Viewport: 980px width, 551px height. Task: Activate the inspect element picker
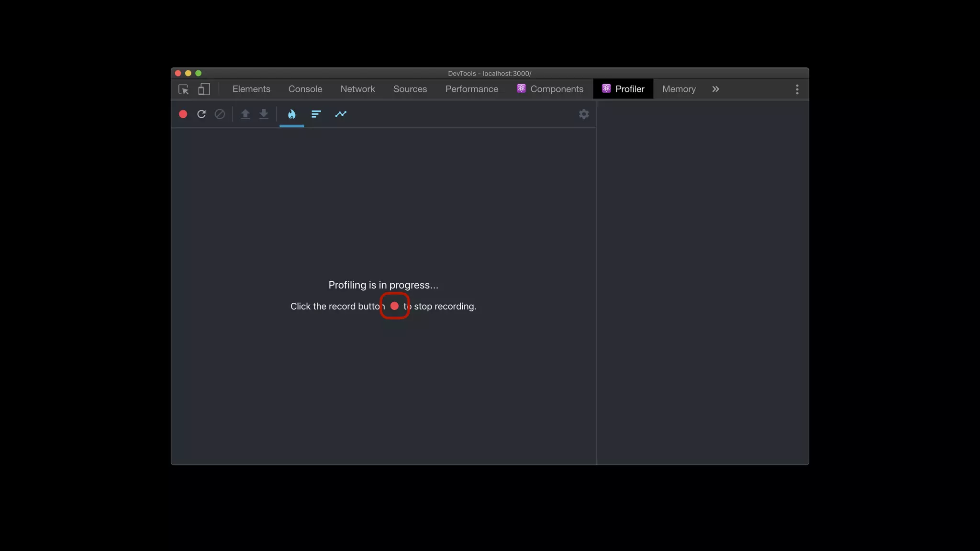184,89
